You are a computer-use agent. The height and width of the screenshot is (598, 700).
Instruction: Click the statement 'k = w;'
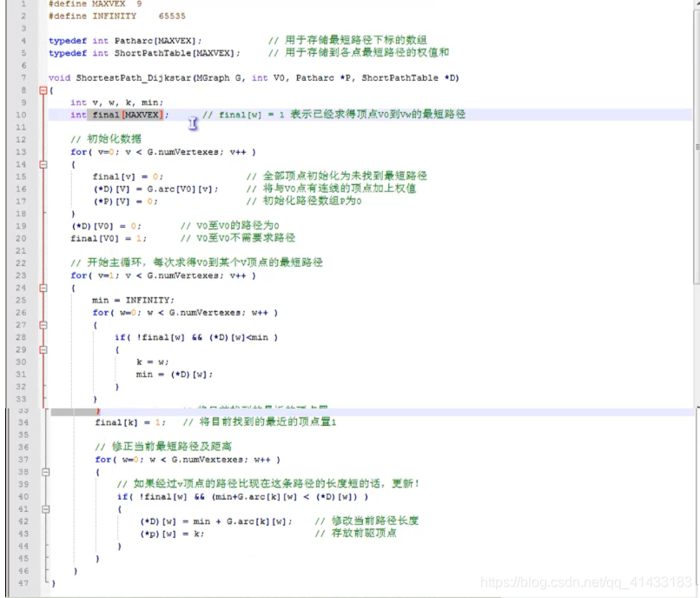click(x=153, y=362)
